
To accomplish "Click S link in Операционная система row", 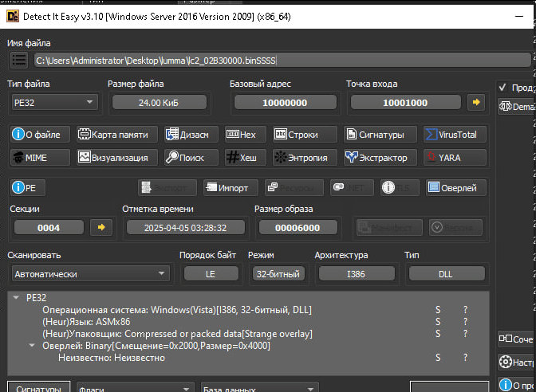I will point(438,310).
